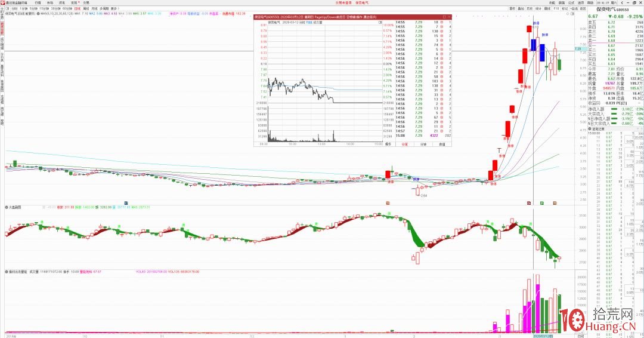Open the F10 company info
The image size is (644, 338).
pos(556,8)
